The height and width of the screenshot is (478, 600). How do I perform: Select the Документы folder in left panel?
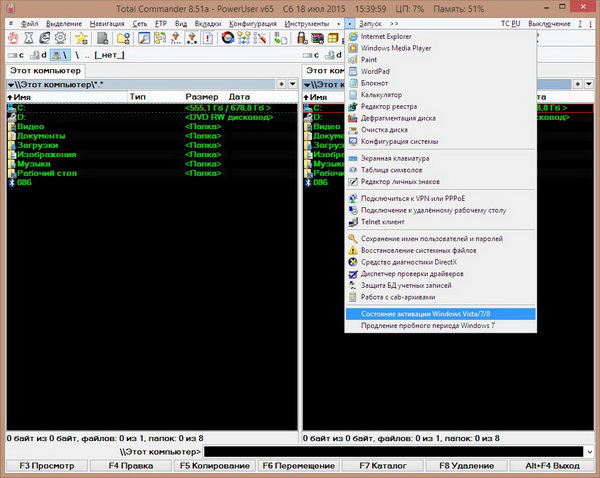click(x=41, y=136)
